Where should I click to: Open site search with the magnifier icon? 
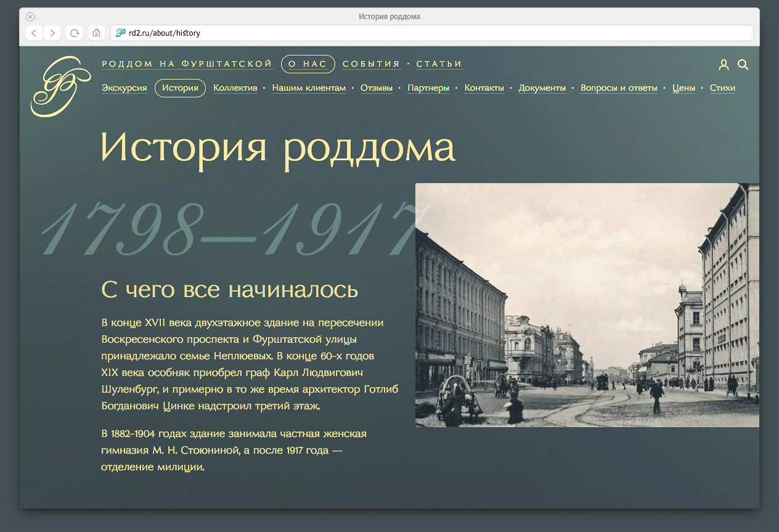[x=743, y=65]
